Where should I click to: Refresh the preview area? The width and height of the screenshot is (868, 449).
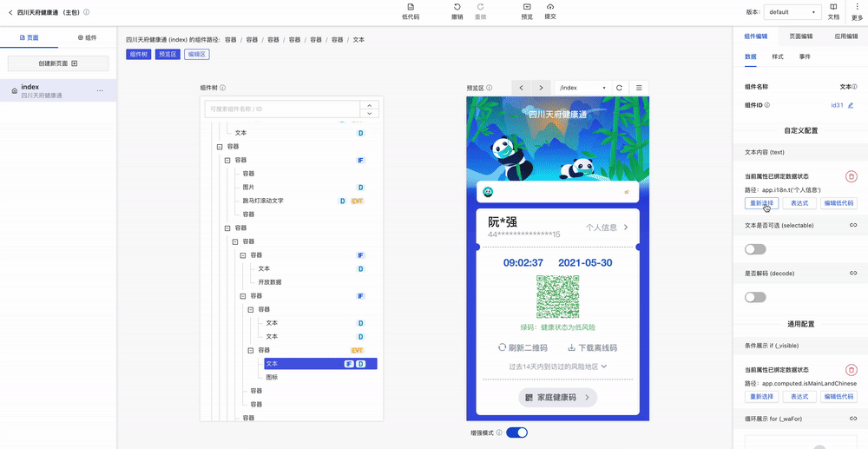pyautogui.click(x=620, y=88)
